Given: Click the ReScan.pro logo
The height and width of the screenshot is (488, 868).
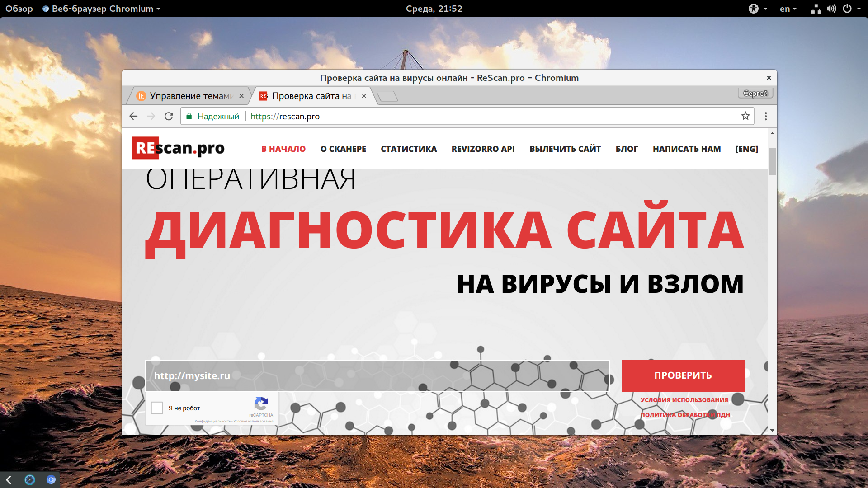Looking at the screenshot, I should (178, 148).
